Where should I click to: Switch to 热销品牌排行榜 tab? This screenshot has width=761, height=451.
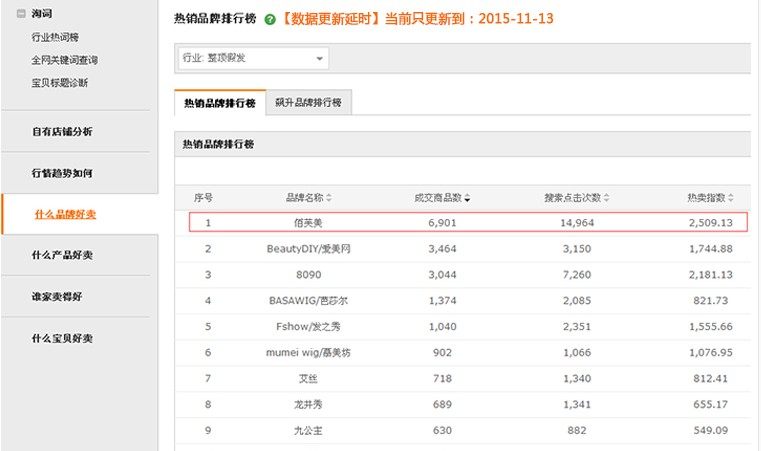click(220, 103)
